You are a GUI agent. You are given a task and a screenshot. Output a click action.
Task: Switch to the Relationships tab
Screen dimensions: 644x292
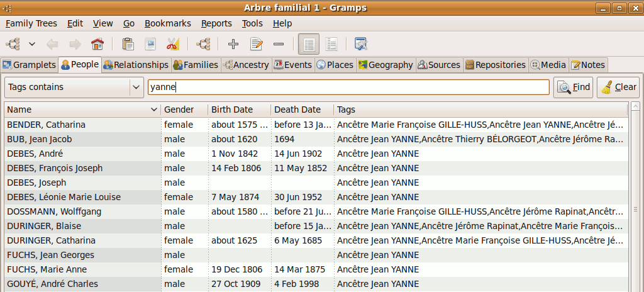pos(136,65)
